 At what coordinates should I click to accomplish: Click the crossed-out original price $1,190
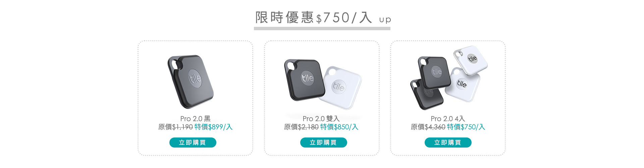click(x=182, y=127)
